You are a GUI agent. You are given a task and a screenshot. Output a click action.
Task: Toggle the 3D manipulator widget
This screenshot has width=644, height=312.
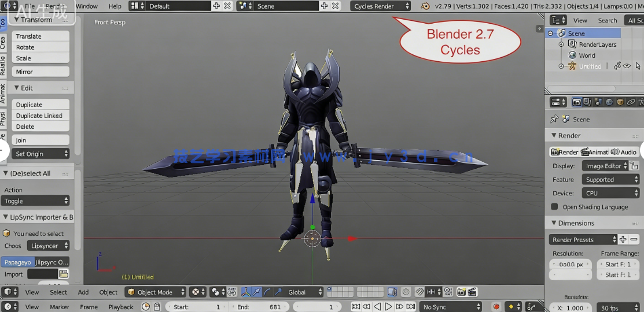coord(246,292)
